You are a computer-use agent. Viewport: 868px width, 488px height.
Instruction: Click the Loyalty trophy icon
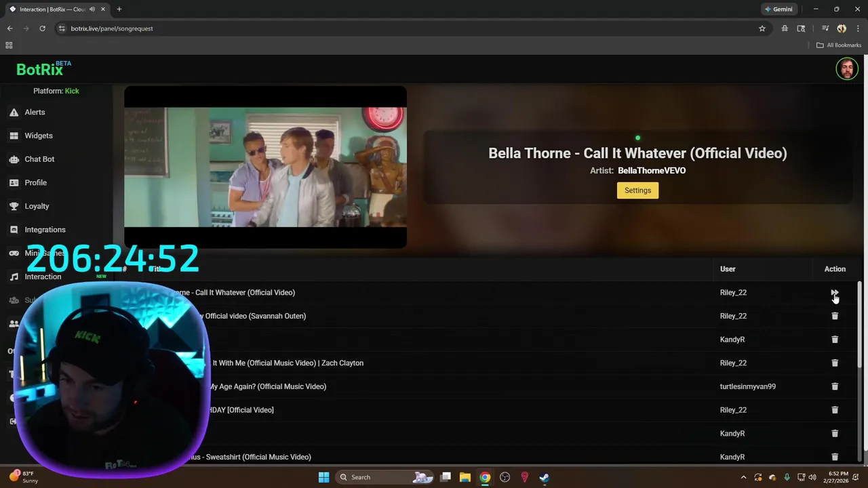tap(14, 206)
